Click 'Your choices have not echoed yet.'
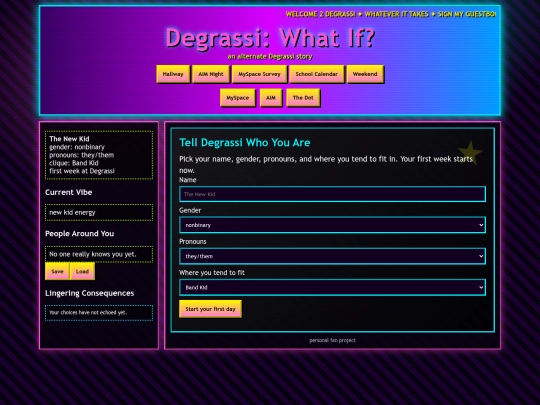 pyautogui.click(x=88, y=313)
